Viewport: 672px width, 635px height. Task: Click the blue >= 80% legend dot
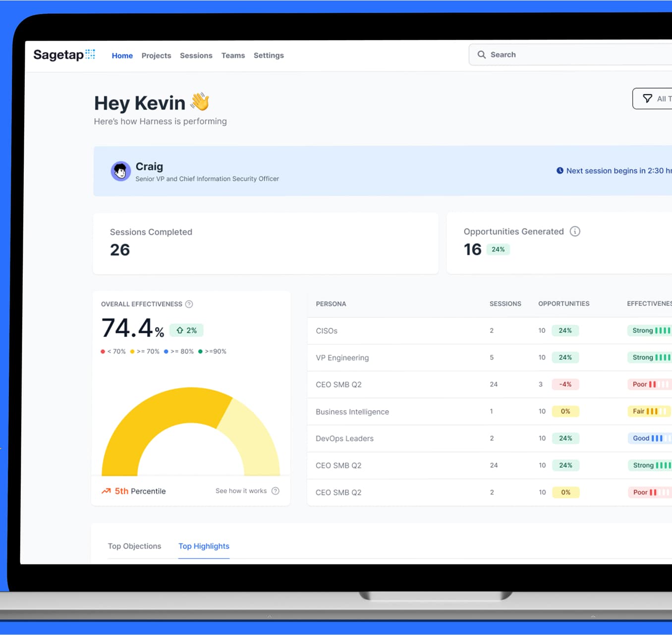coord(166,352)
